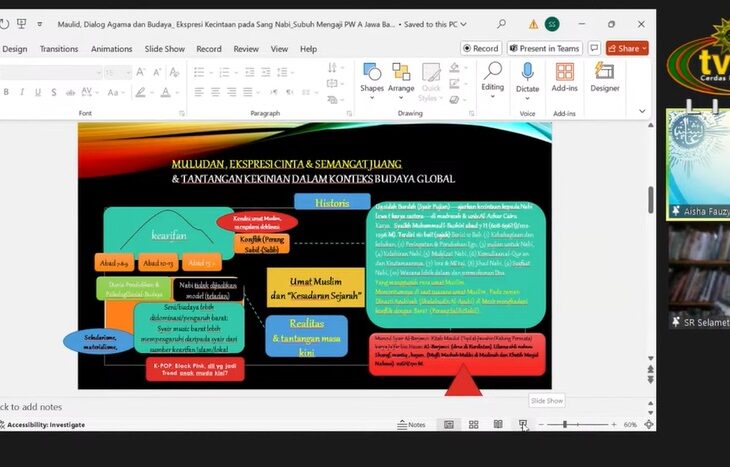This screenshot has width=730, height=467.
Task: Center the text
Action: click(x=215, y=92)
